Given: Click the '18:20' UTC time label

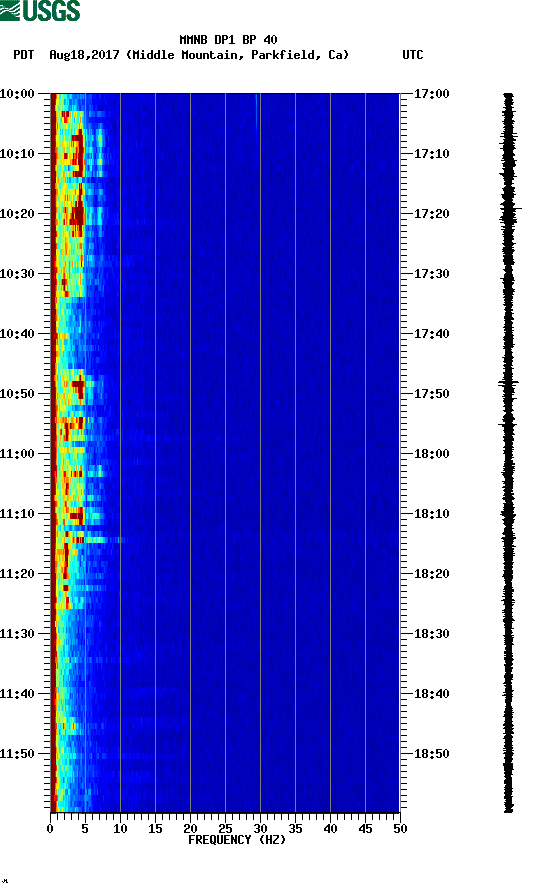Looking at the screenshot, I should tap(431, 573).
